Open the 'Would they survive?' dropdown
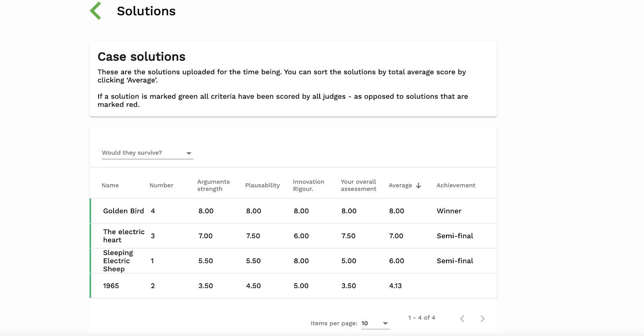Screen dimensions: 644x336 pos(147,153)
